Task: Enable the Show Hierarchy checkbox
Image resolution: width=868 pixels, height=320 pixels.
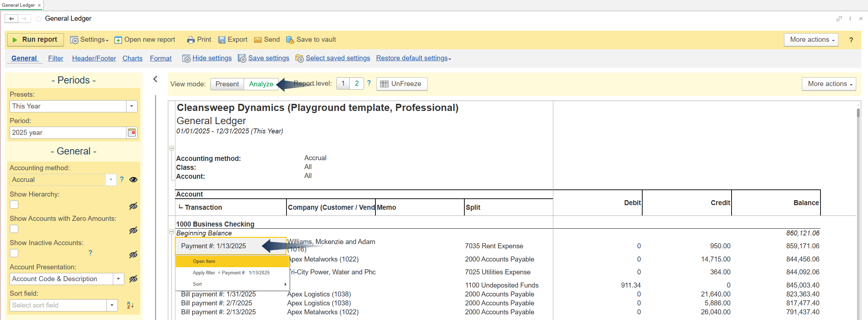Action: click(x=14, y=205)
